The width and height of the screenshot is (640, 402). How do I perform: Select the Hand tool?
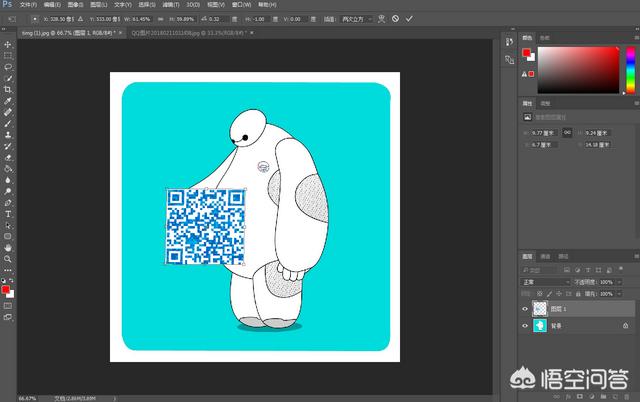[x=8, y=248]
